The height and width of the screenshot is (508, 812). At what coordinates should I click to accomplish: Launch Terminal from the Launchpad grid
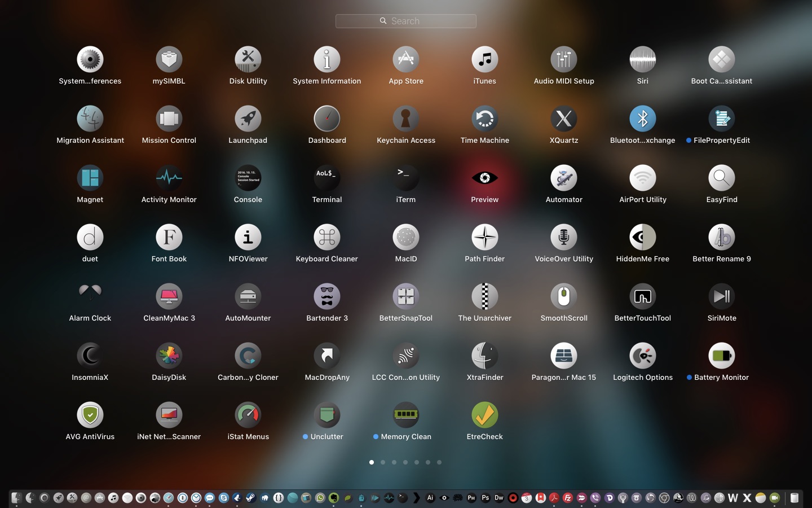tap(327, 178)
